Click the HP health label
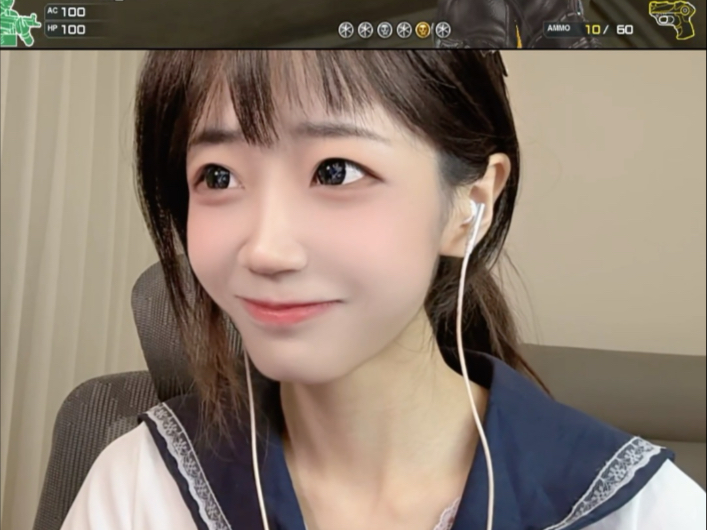 52,29
